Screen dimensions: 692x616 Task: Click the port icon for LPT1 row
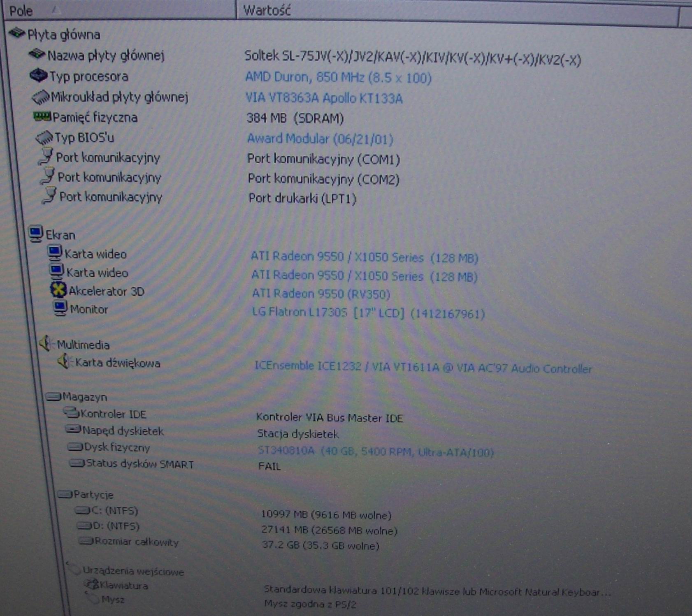point(49,196)
